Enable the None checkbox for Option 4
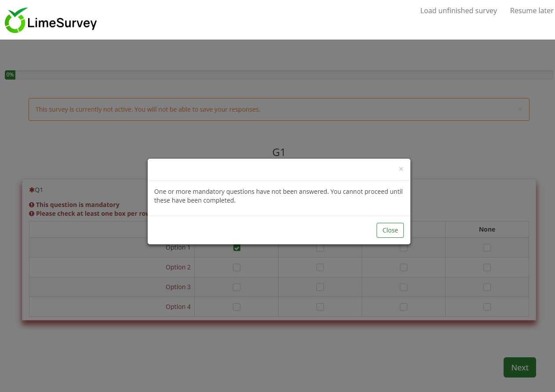555x392 pixels. click(487, 307)
